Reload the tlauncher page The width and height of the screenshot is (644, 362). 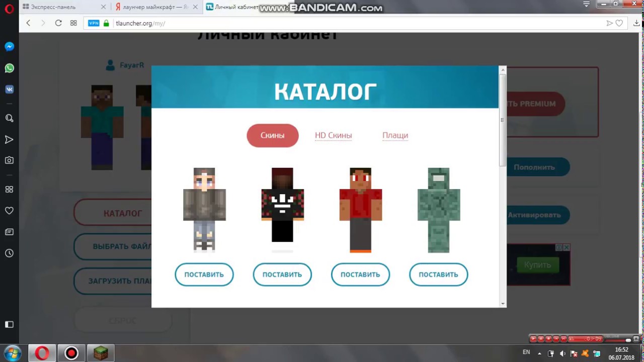click(x=58, y=23)
